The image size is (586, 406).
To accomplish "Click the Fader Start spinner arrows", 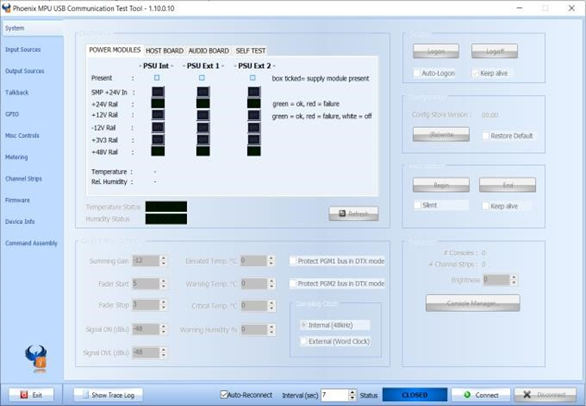I will [x=163, y=284].
